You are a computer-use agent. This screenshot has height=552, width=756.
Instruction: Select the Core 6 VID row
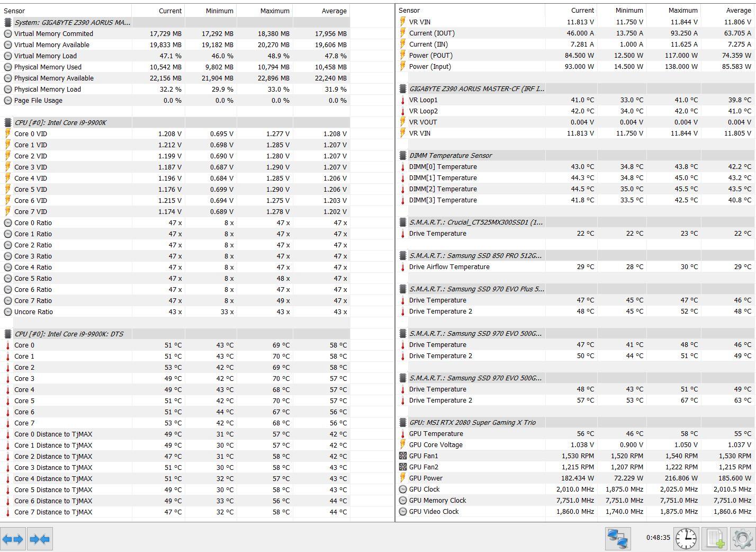click(x=175, y=201)
